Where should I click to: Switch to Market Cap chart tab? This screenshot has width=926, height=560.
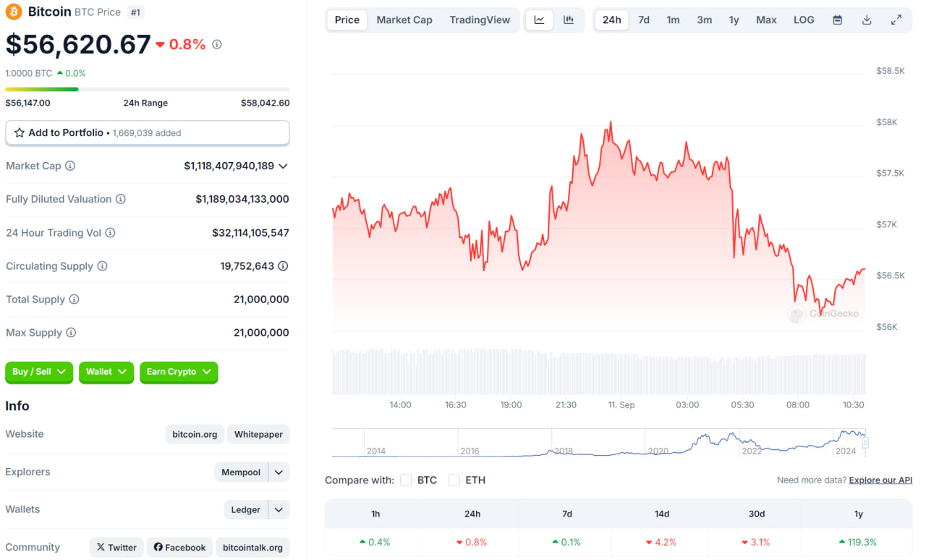pyautogui.click(x=404, y=20)
